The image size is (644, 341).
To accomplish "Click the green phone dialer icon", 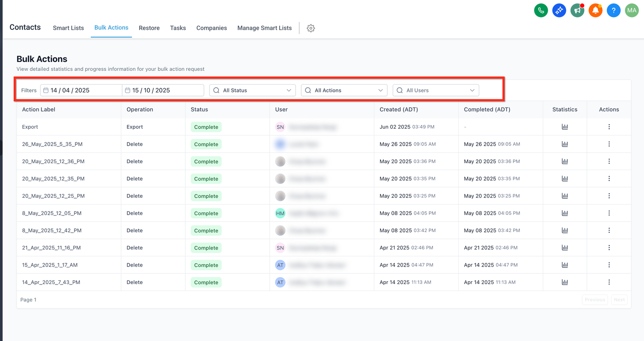I will point(541,10).
